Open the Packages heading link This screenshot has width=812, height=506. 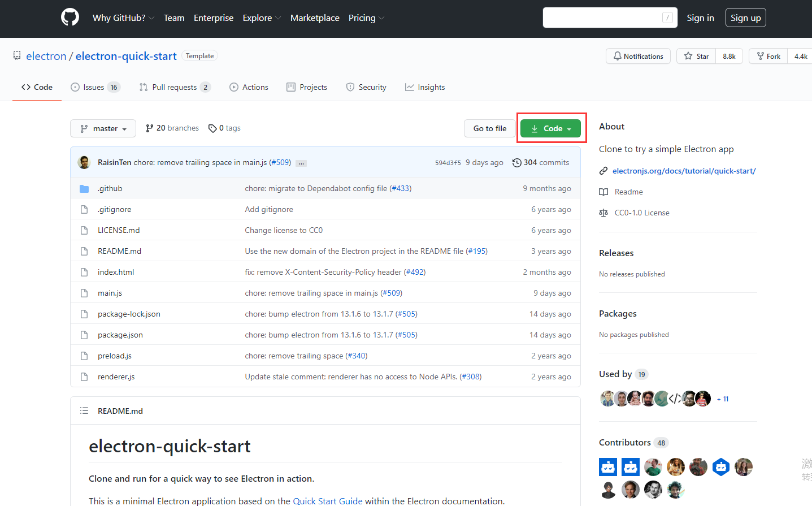click(618, 314)
